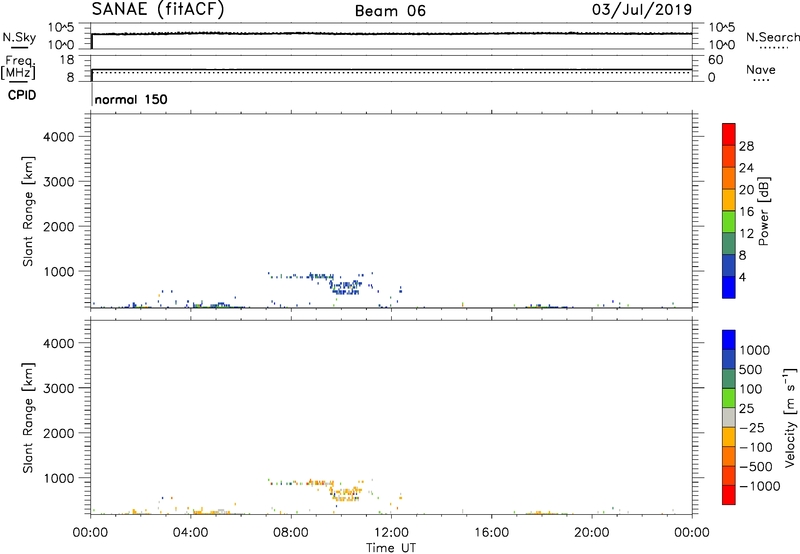The height and width of the screenshot is (554, 800).
Task: Click the 3000 label on velocity panel axis
Action: pyautogui.click(x=59, y=388)
